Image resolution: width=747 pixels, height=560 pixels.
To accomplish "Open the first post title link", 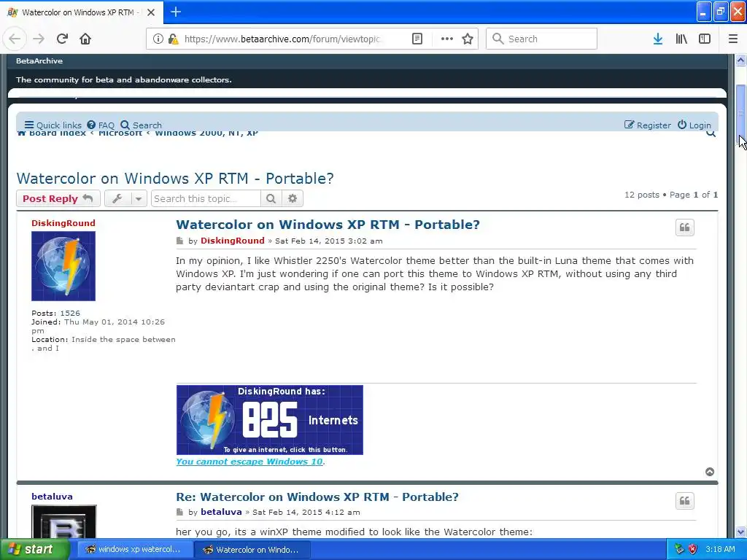I will 328,225.
